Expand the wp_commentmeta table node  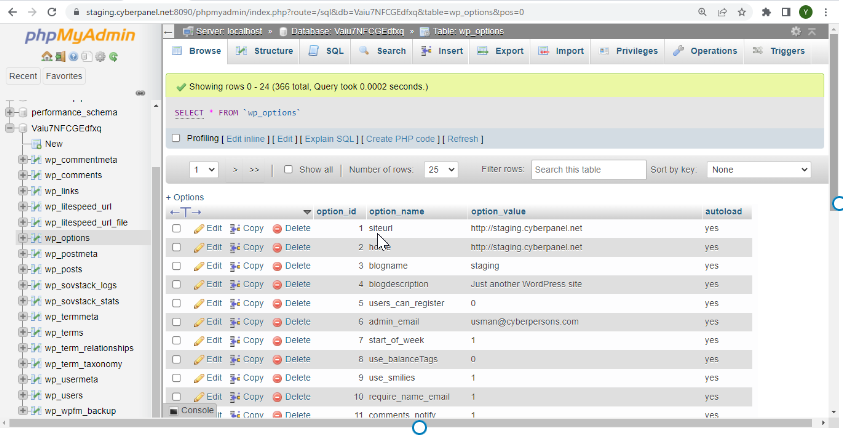point(23,160)
